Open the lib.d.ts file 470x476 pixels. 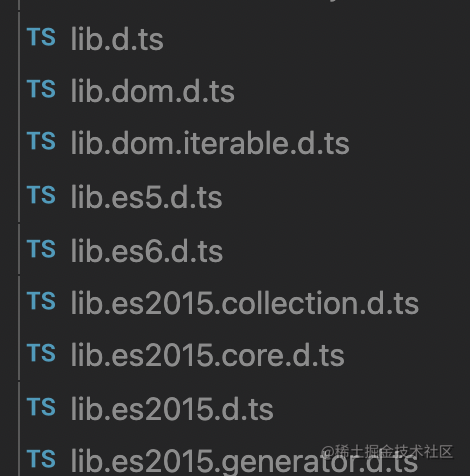pos(117,39)
